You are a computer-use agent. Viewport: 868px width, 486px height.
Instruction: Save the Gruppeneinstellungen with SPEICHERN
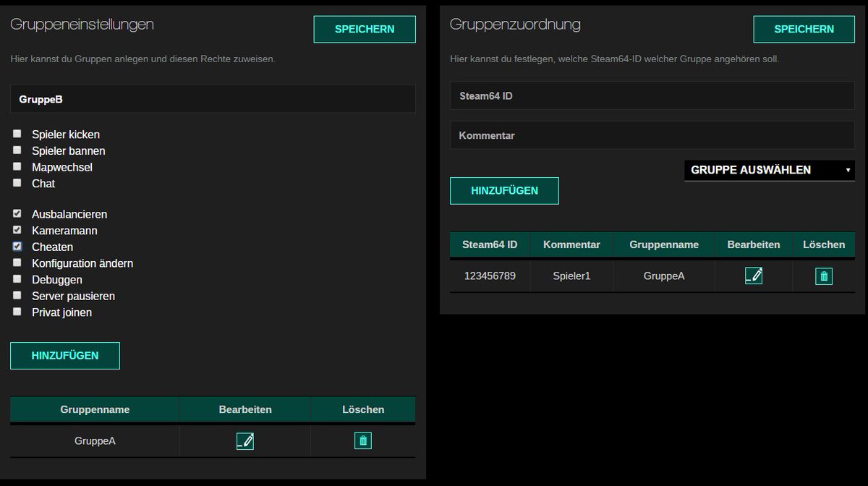[364, 29]
